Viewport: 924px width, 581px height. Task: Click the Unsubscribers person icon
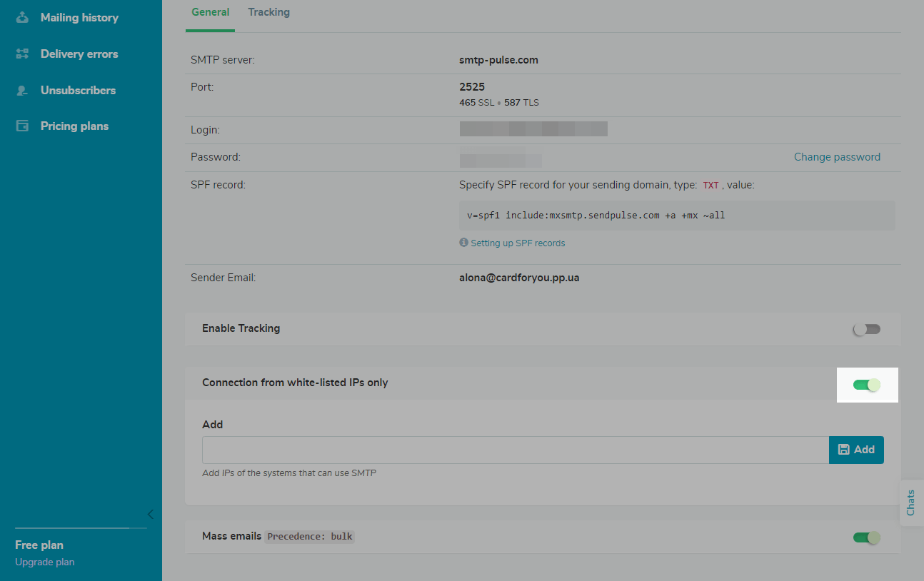[x=22, y=91]
